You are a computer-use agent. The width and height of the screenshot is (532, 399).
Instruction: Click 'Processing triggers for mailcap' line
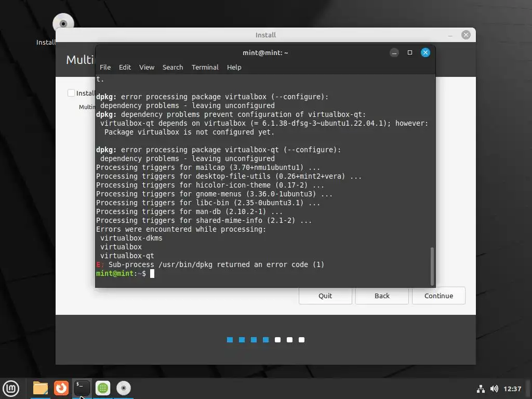pyautogui.click(x=208, y=167)
